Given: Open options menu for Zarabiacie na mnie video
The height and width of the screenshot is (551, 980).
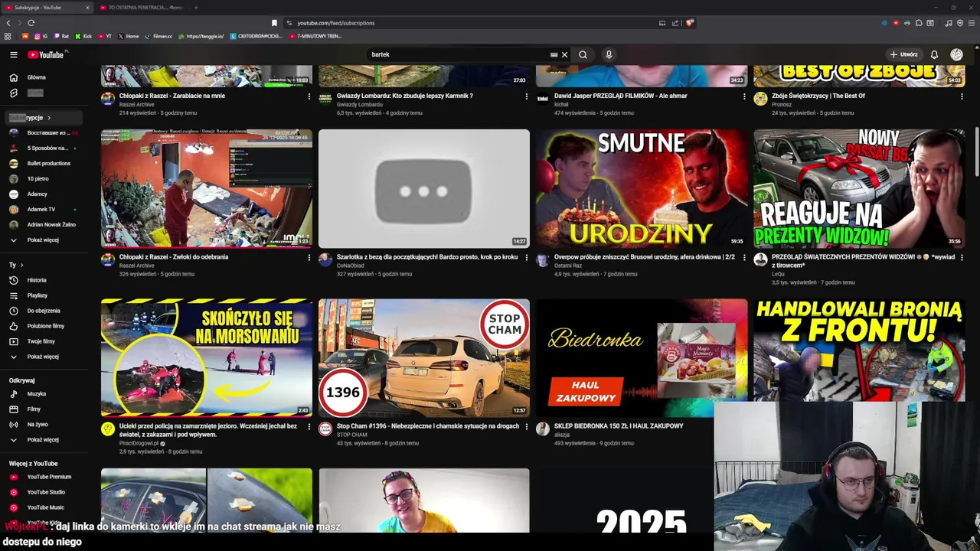Looking at the screenshot, I should point(309,96).
